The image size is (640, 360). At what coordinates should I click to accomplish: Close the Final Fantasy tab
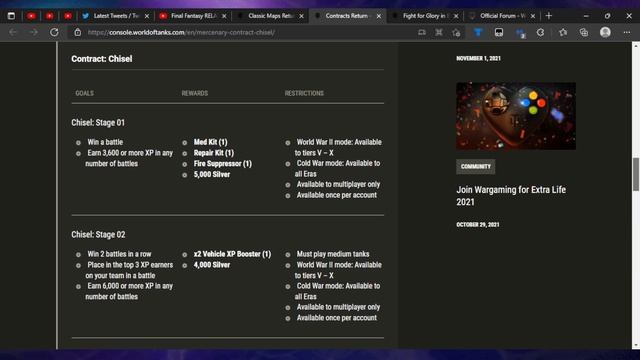[224, 16]
